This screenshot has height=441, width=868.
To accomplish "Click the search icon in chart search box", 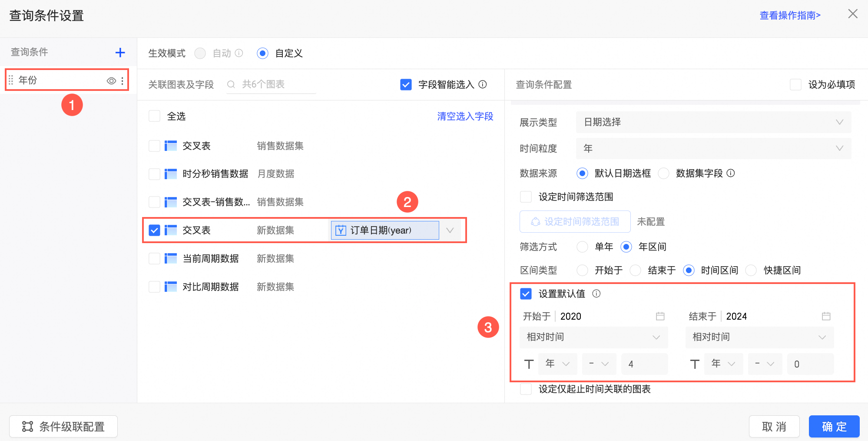I will click(x=231, y=84).
